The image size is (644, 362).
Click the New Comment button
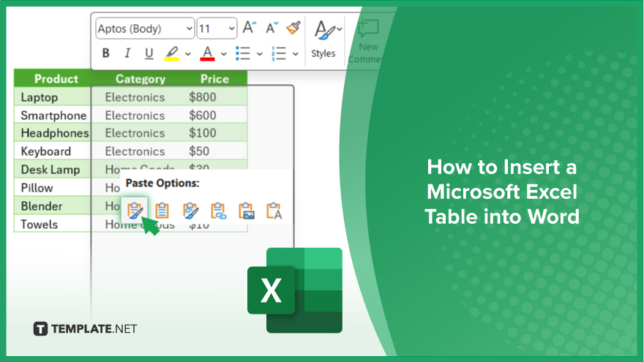367,41
